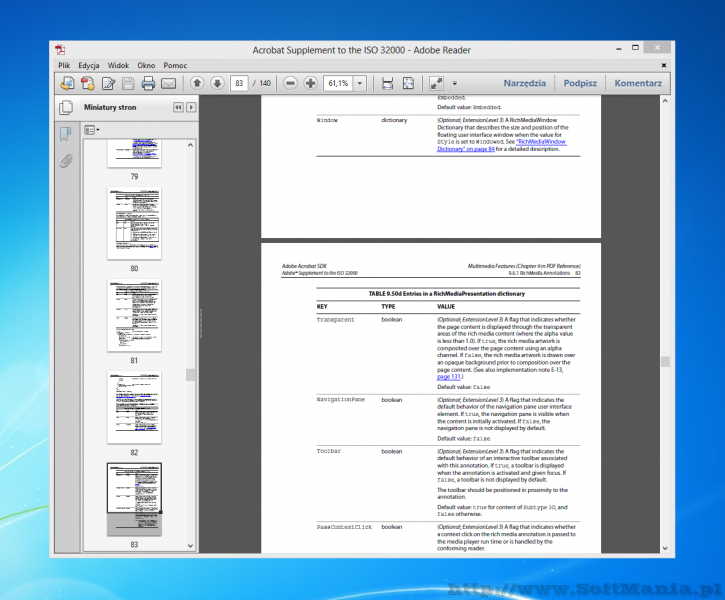Viewport: 725px width, 600px height.
Task: Select page 83 thumbnail
Action: tap(134, 499)
